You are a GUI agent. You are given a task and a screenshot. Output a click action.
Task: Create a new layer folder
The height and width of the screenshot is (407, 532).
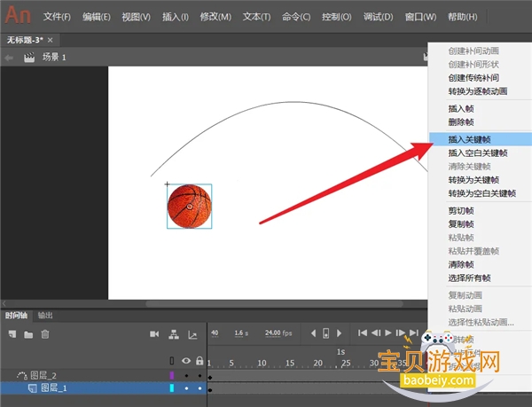pyautogui.click(x=28, y=335)
